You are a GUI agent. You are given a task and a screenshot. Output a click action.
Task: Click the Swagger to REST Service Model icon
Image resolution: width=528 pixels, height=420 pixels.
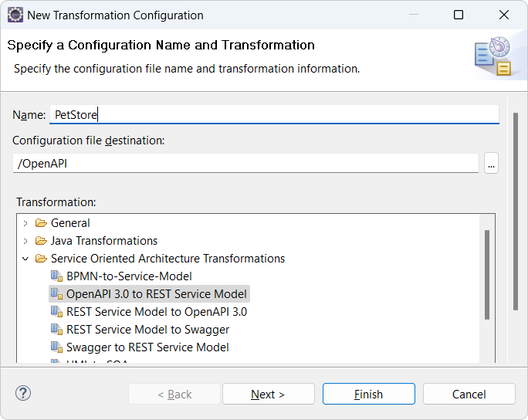pyautogui.click(x=56, y=347)
